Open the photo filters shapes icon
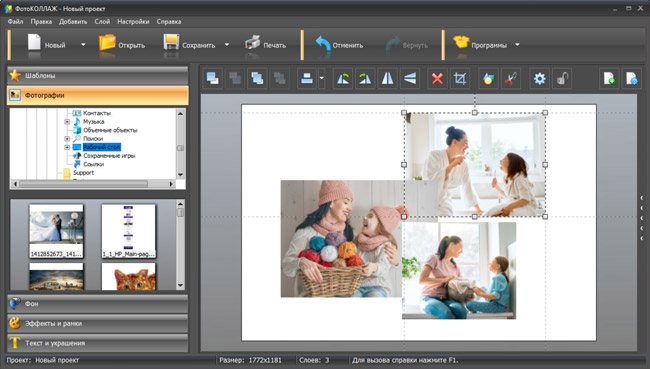The height and width of the screenshot is (369, 650). (488, 78)
